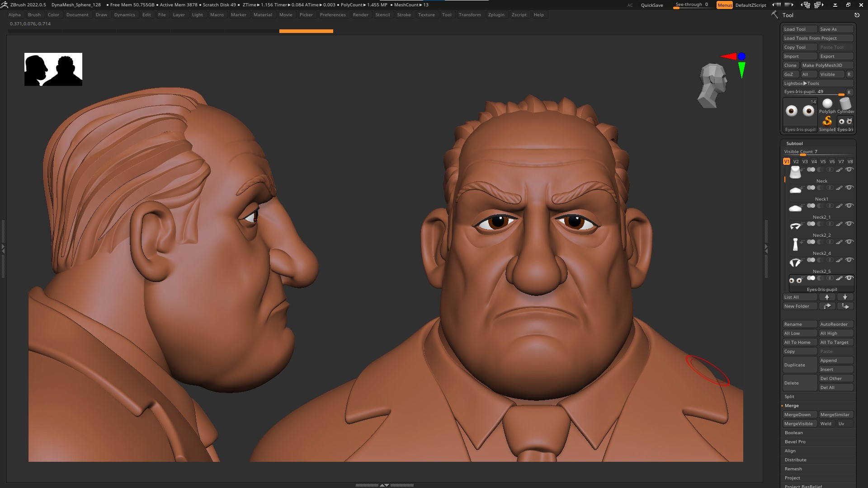Open the Preferences menu
The image size is (868, 488).
(333, 15)
